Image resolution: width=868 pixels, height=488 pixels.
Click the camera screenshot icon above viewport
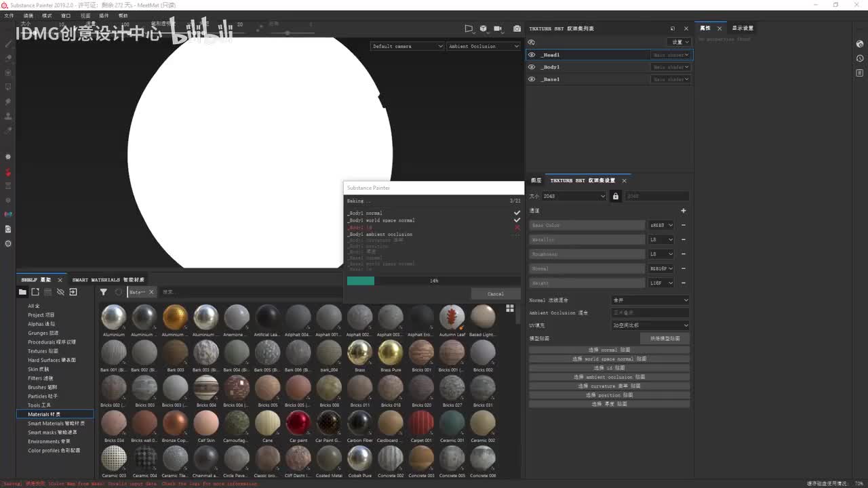point(517,28)
